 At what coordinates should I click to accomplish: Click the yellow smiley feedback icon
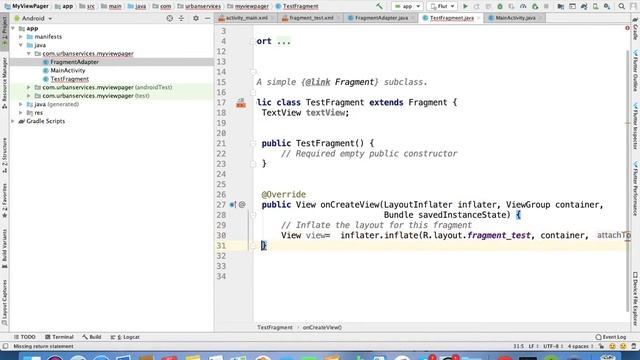612,346
